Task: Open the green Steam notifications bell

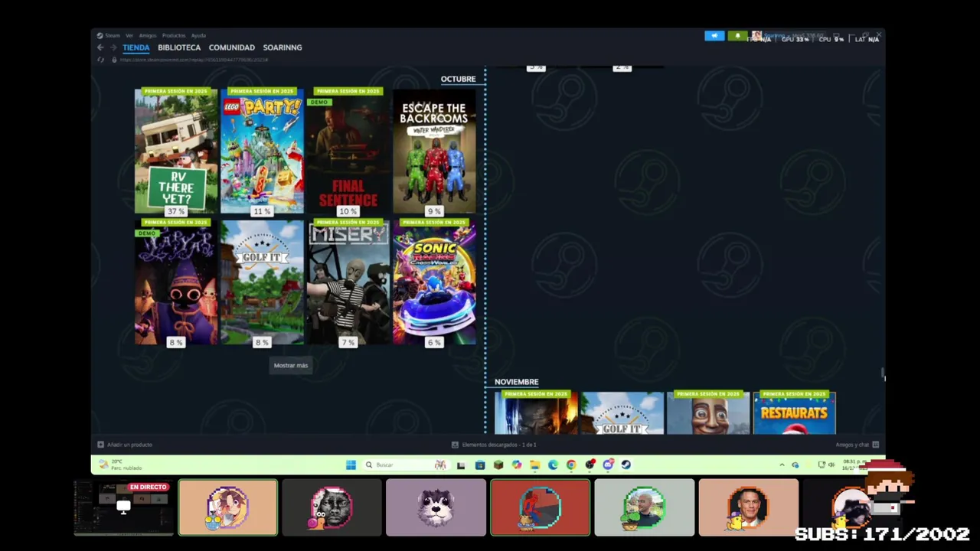Action: [x=738, y=36]
